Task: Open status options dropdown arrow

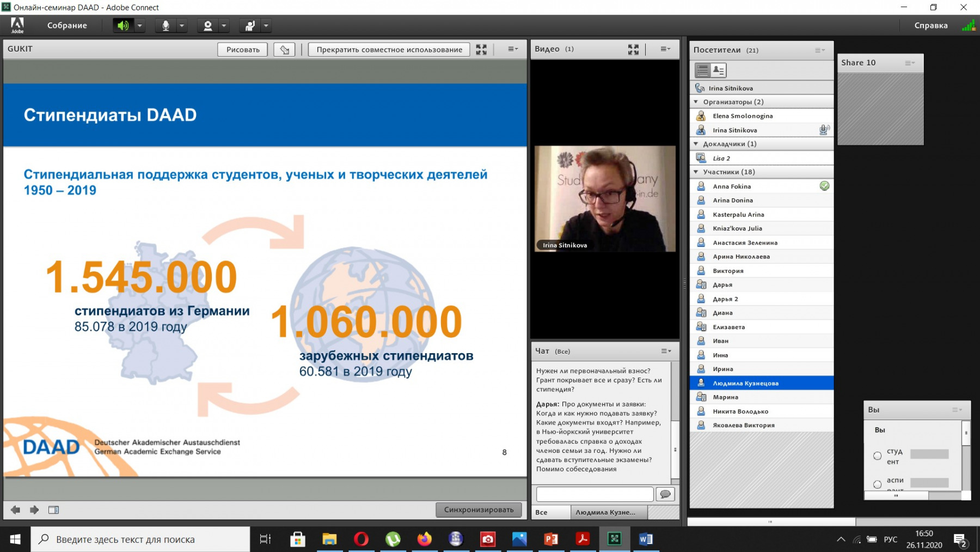Action: [266, 26]
